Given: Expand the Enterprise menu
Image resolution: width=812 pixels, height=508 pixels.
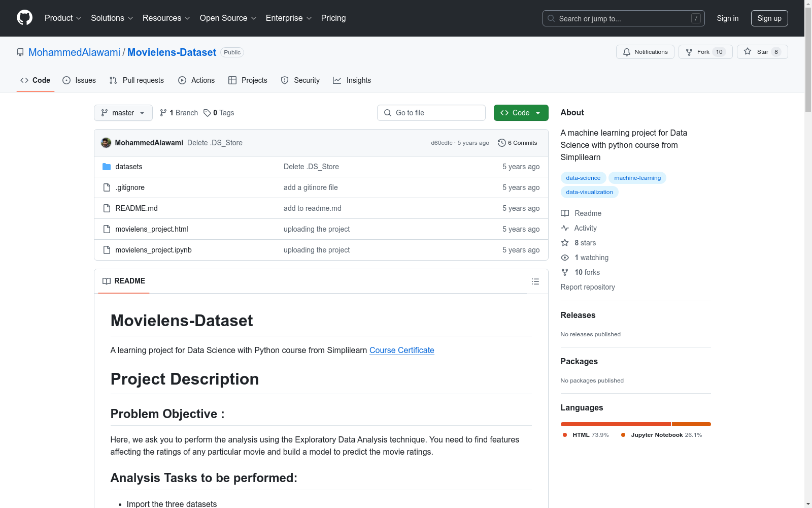Looking at the screenshot, I should pos(289,18).
